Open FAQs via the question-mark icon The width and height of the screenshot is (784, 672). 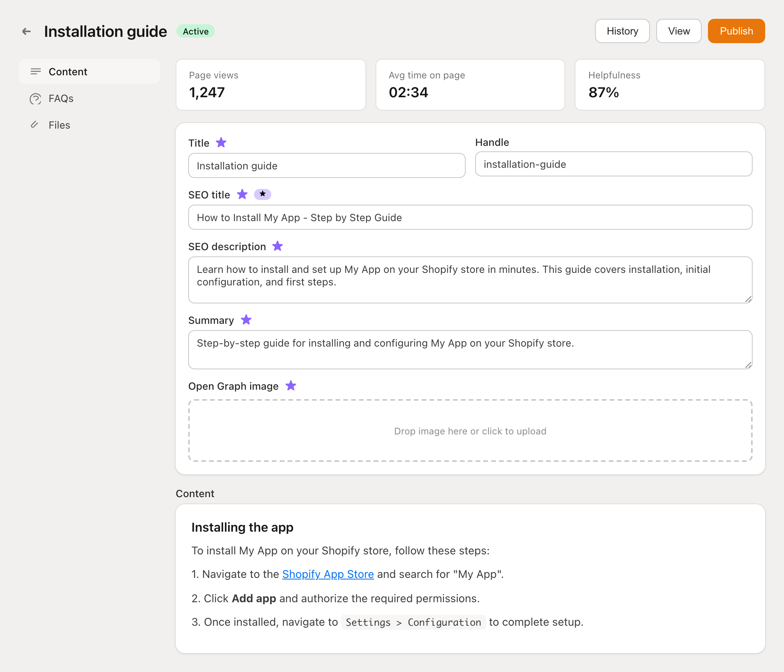[35, 99]
